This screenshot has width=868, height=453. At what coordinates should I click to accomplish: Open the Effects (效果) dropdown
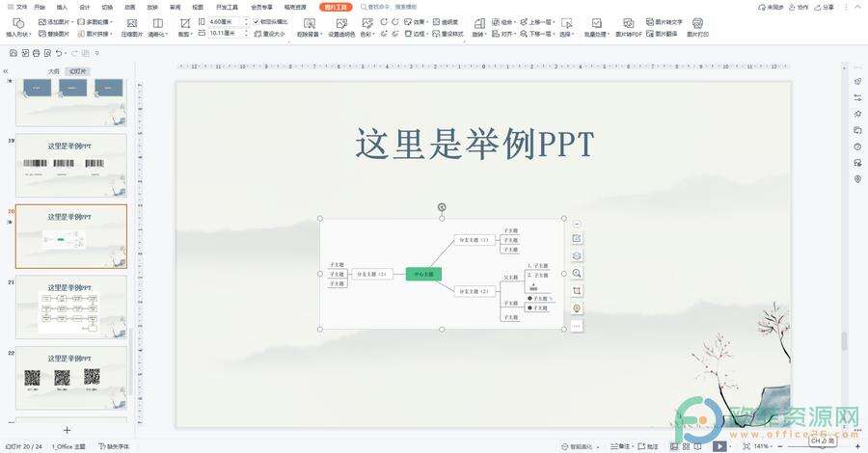tap(417, 22)
